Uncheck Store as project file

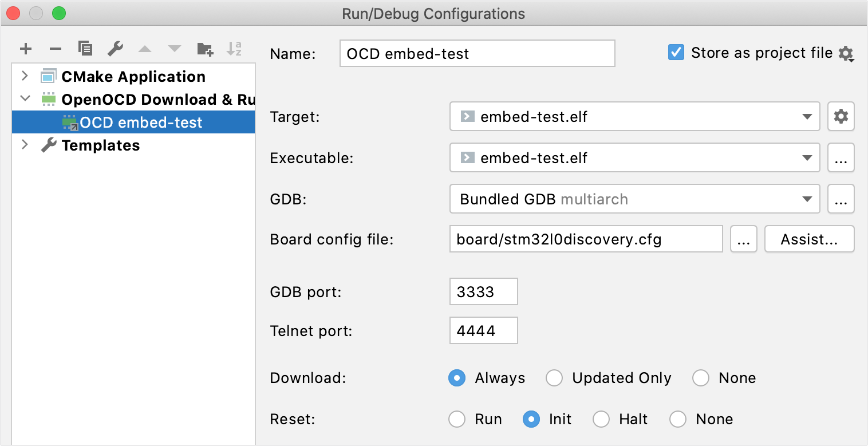tap(676, 52)
